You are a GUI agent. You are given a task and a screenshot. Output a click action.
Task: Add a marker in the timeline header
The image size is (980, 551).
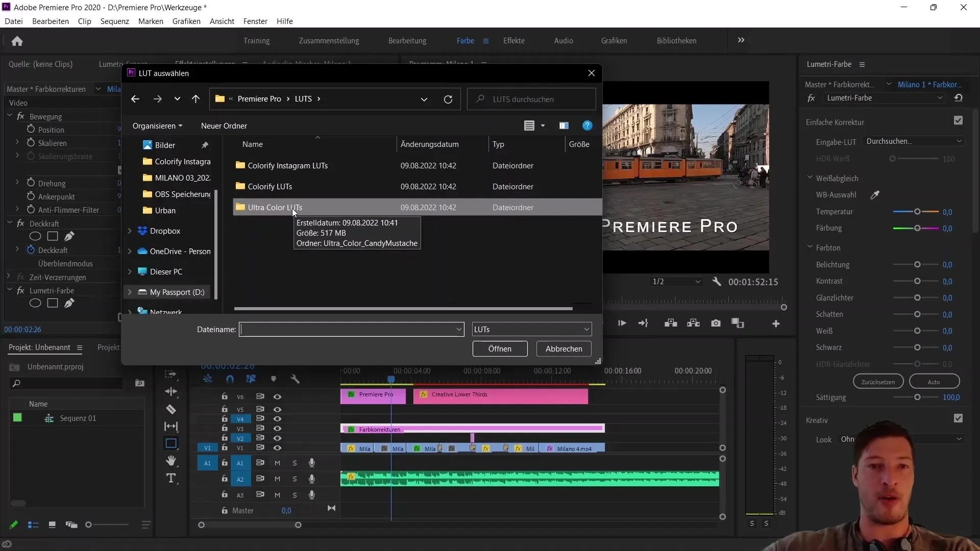(x=274, y=379)
